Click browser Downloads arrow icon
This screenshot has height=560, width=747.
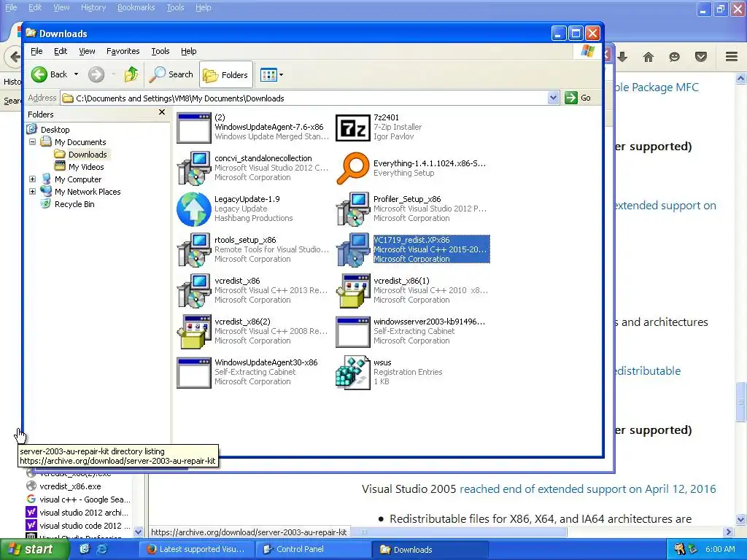point(622,57)
